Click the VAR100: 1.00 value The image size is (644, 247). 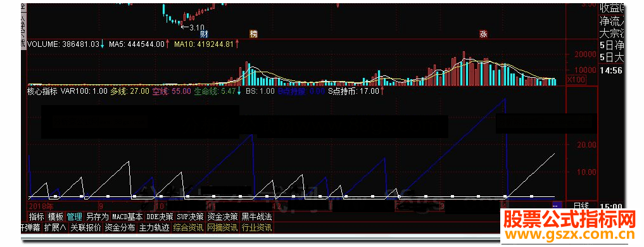[84, 91]
